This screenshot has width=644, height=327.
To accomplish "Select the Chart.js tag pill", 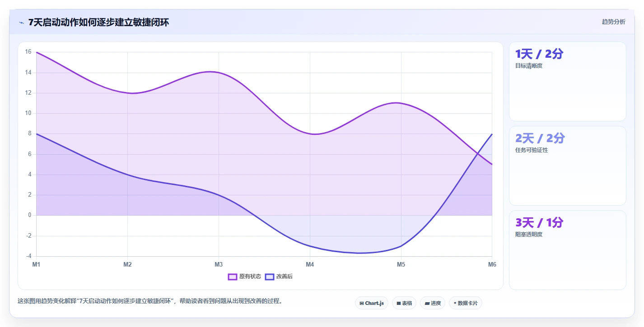I will pyautogui.click(x=372, y=303).
